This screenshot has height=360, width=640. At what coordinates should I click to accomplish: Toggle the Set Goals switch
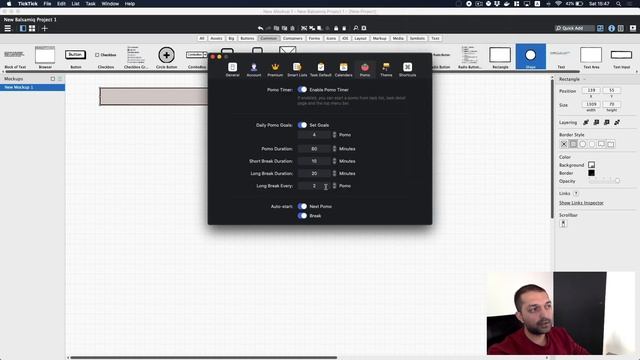pos(302,125)
